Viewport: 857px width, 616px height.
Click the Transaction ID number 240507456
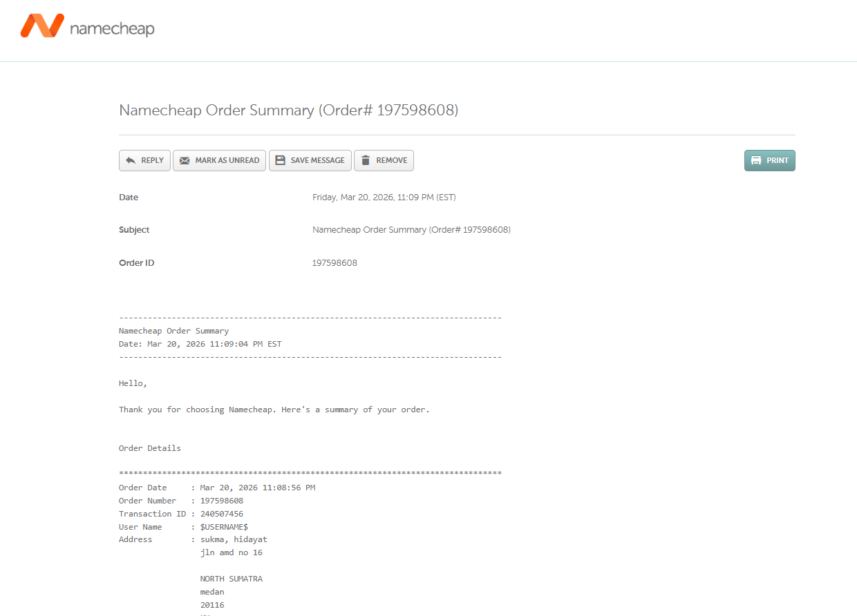click(x=221, y=514)
